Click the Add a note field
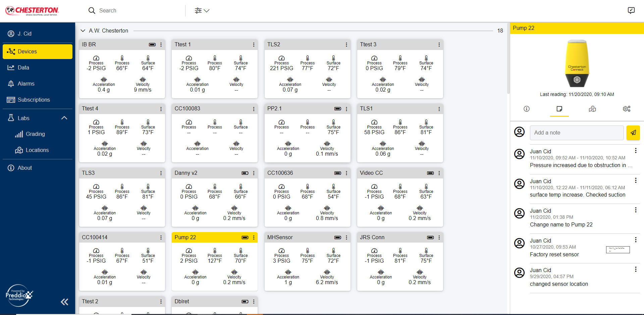 tap(576, 133)
